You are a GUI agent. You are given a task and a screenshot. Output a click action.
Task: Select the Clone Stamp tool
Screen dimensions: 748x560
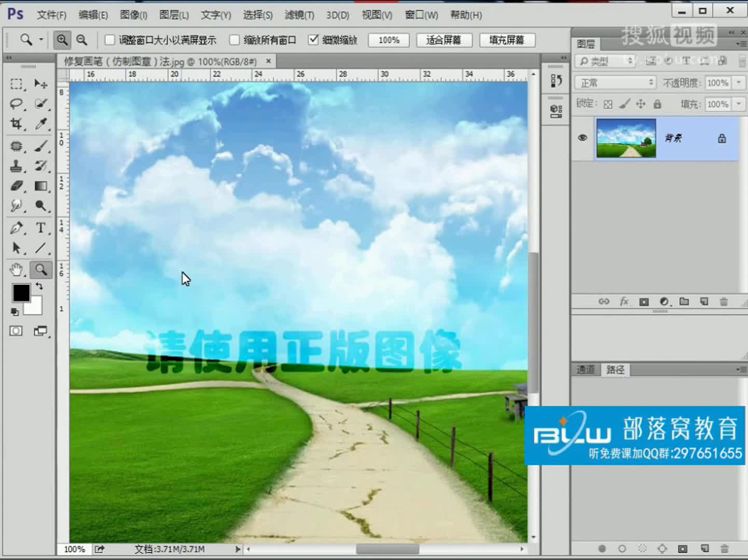(16, 165)
